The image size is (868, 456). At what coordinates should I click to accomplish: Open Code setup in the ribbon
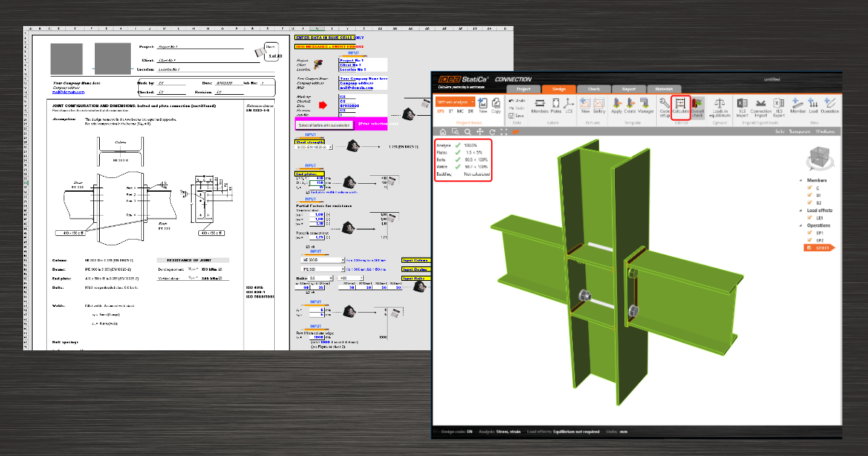[665, 106]
